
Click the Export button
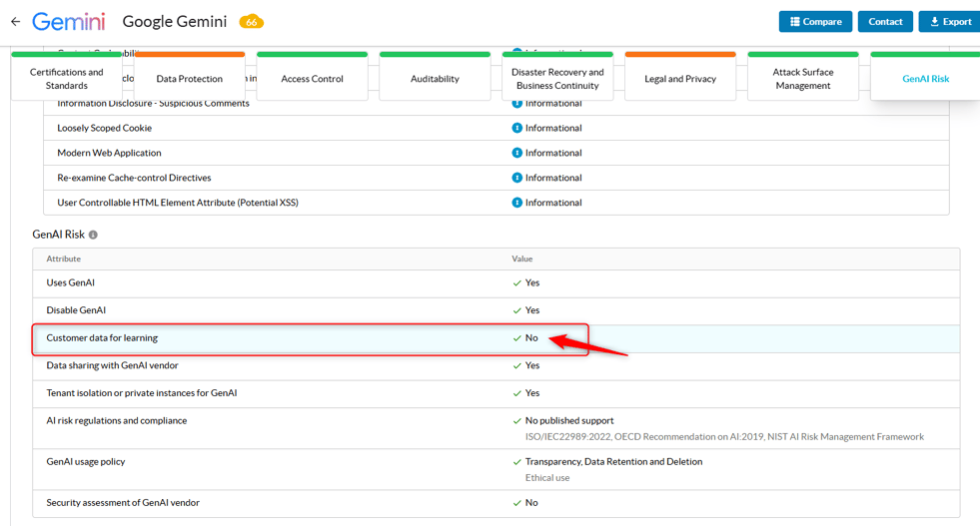950,21
